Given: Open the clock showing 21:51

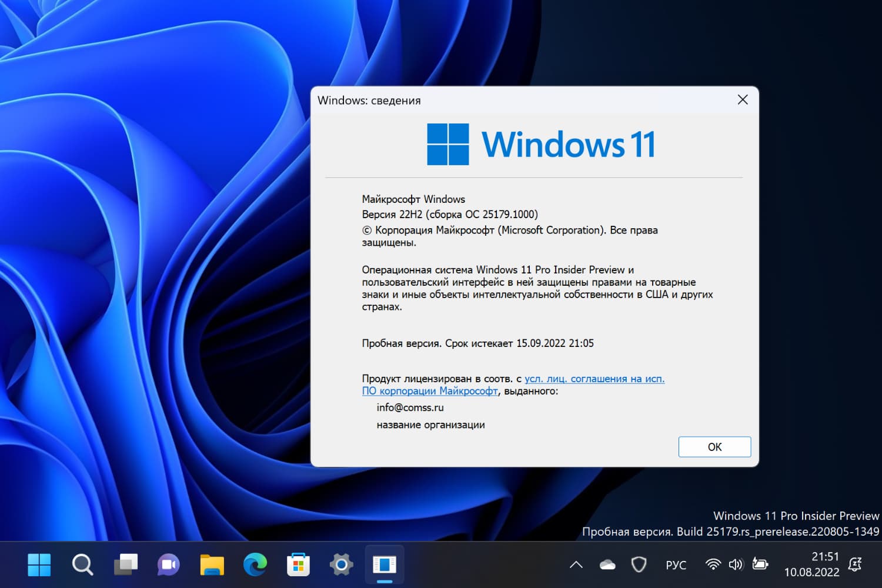Looking at the screenshot, I should [825, 556].
